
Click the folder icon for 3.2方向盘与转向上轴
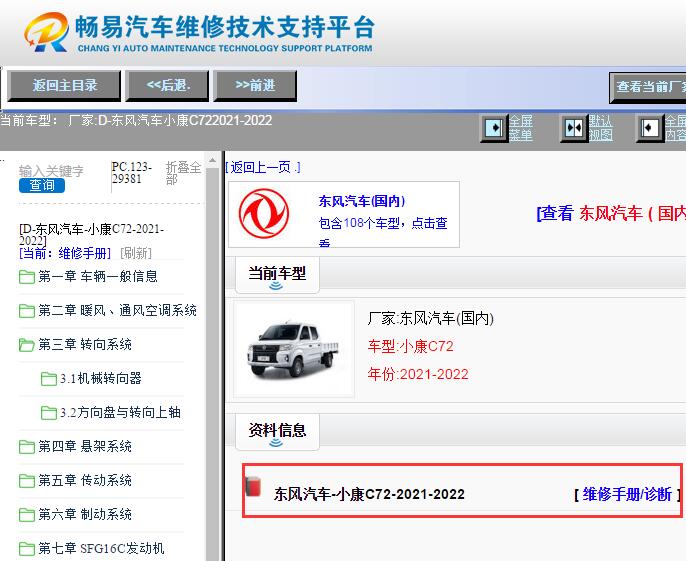pyautogui.click(x=49, y=412)
